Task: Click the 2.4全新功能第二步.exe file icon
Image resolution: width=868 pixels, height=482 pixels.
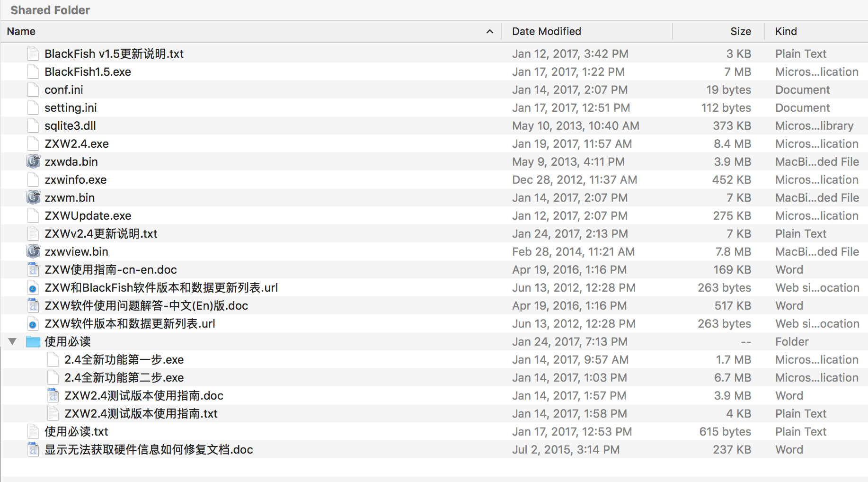Action: pos(53,377)
